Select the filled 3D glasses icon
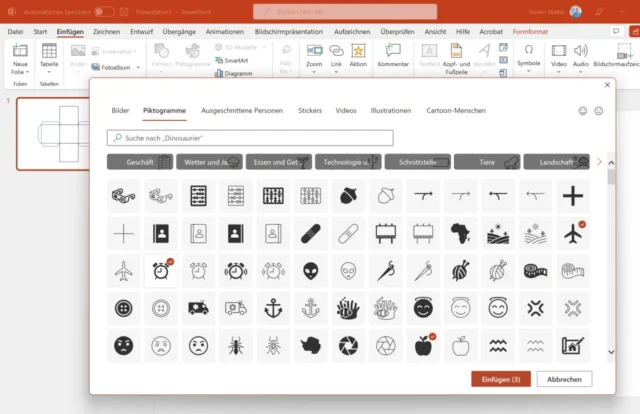Screen dimensions: 640x414 (x=123, y=196)
